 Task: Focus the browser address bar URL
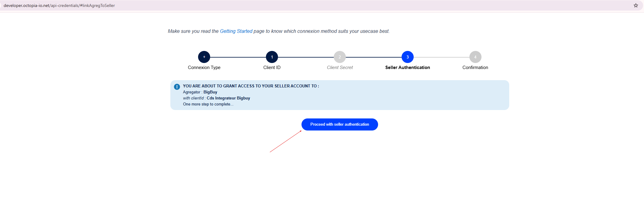[x=59, y=5]
